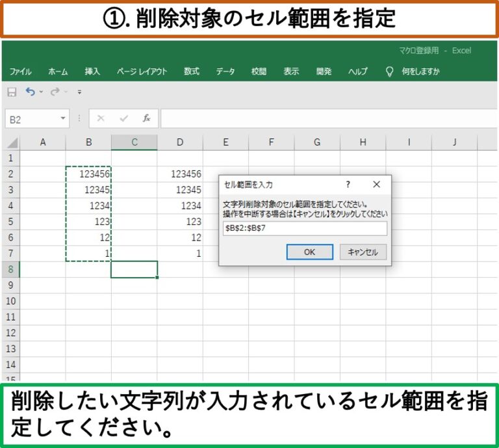
Task: Open the Undo history dropdown arrow
Action: coord(42,92)
